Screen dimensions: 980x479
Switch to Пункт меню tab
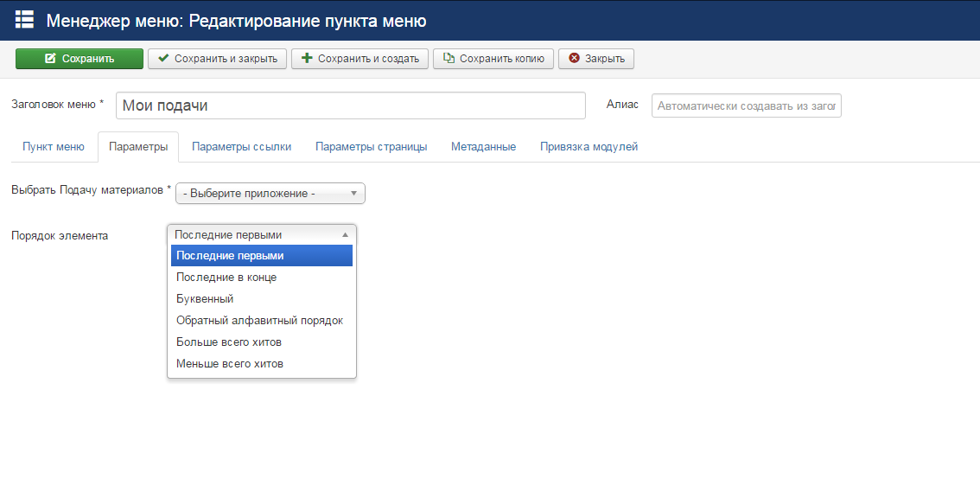53,147
